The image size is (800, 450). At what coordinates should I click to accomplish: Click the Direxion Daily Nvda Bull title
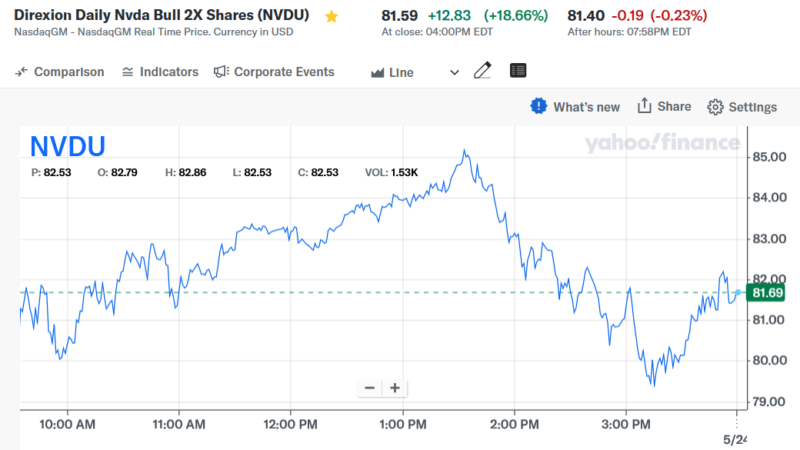162,16
